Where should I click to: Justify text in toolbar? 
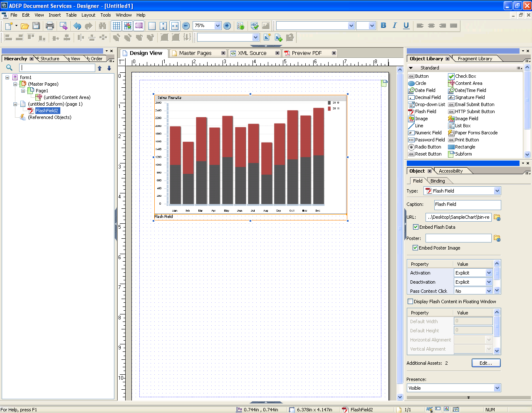click(454, 25)
